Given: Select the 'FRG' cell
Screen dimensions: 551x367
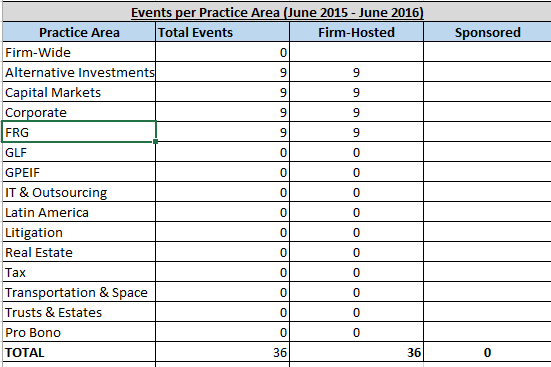Looking at the screenshot, I should [x=79, y=132].
